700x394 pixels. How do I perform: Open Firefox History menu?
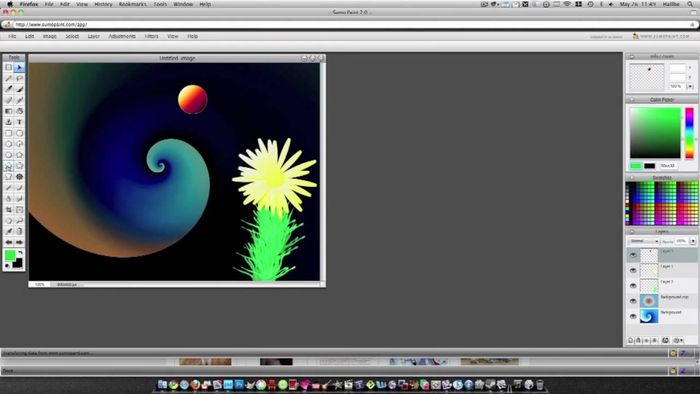pos(103,4)
